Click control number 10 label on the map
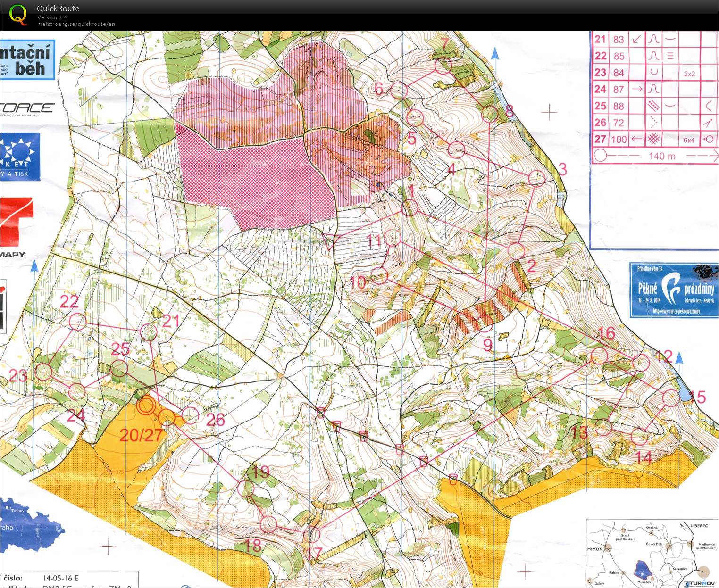The image size is (719, 588). click(x=358, y=282)
